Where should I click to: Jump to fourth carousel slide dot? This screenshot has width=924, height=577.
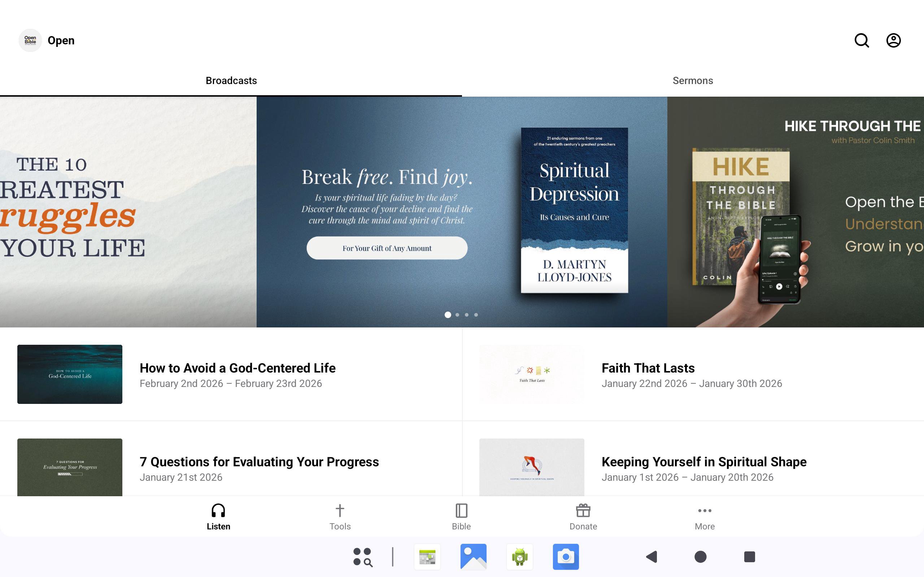pos(476,315)
